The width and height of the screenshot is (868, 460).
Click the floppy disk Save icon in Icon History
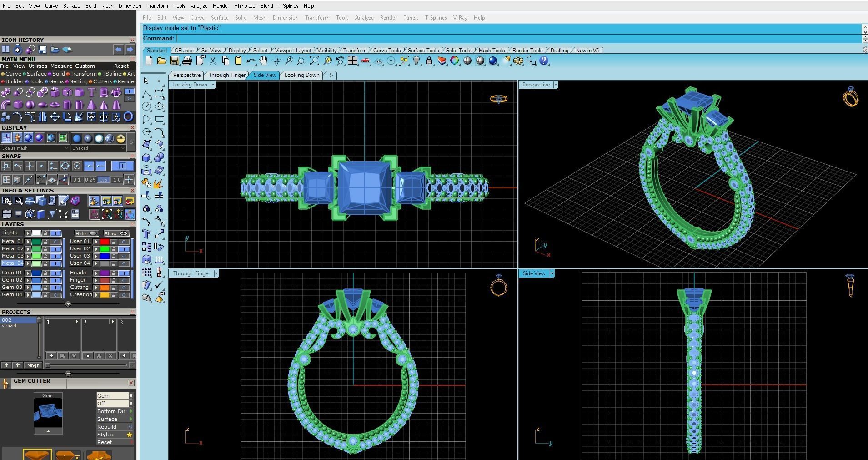tap(42, 50)
